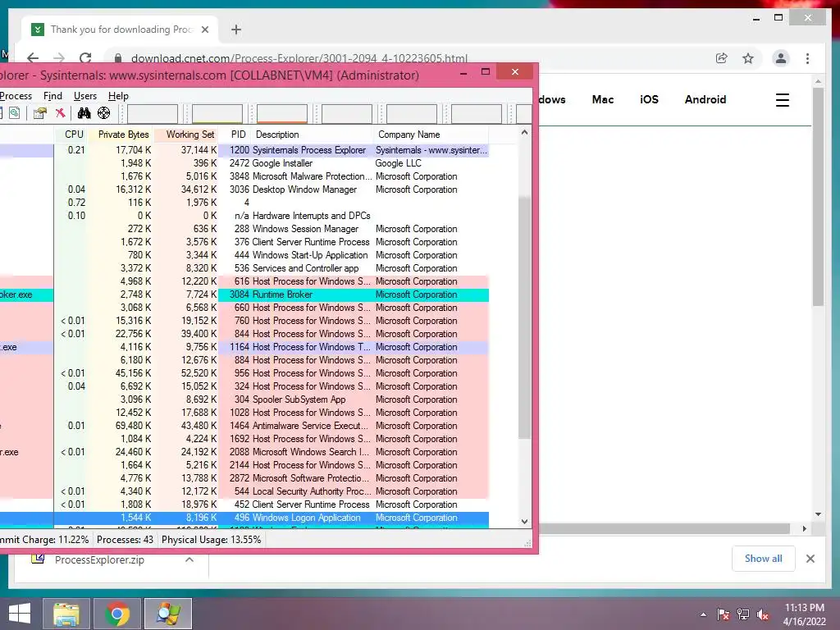Open iOS category link on CNET
This screenshot has height=630, width=840.
click(649, 99)
